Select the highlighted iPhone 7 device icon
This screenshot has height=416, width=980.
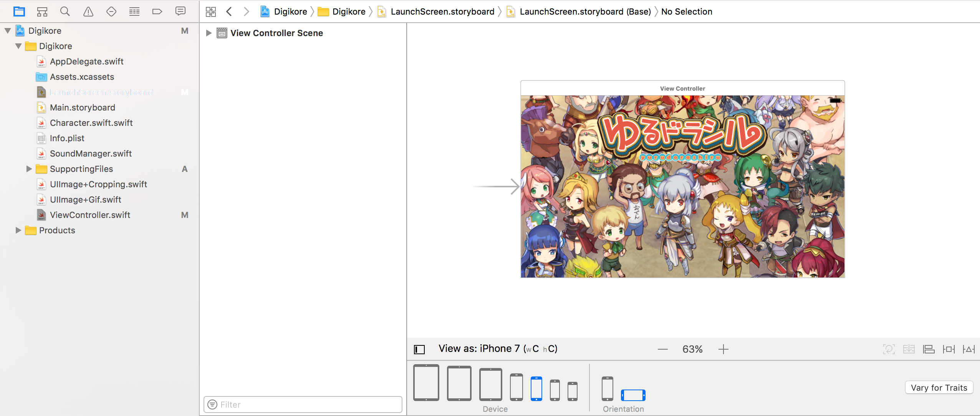[536, 389]
